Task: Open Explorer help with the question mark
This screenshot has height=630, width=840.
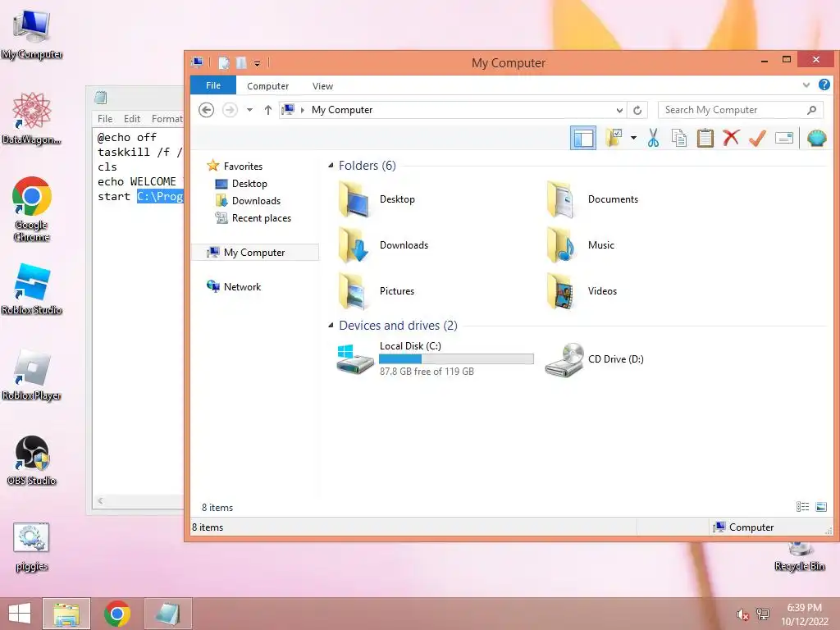Action: coord(824,84)
